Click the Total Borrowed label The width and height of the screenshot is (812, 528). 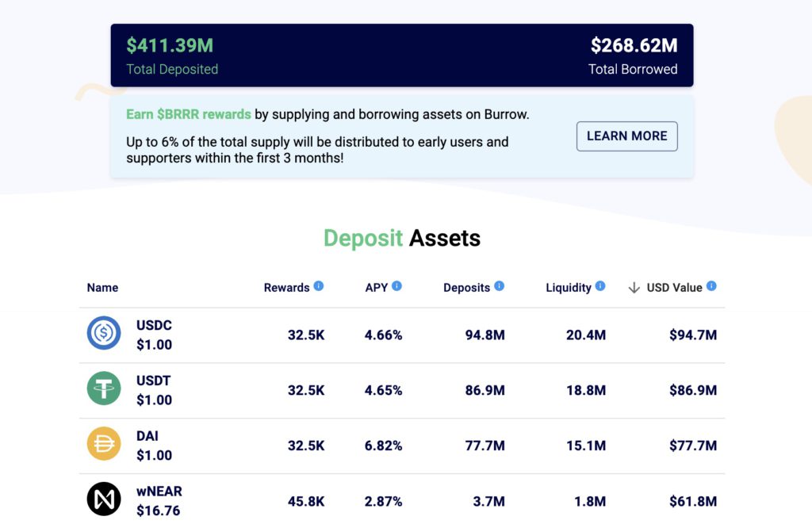(x=633, y=69)
